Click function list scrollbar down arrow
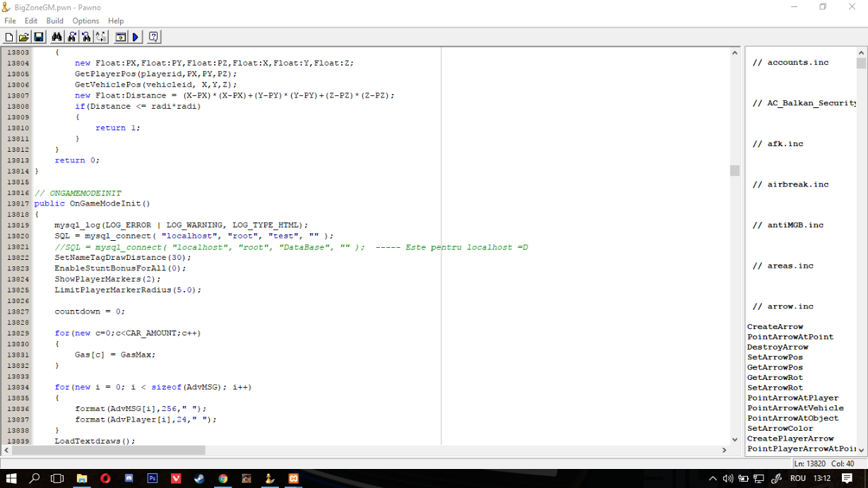This screenshot has height=488, width=868. tap(861, 449)
